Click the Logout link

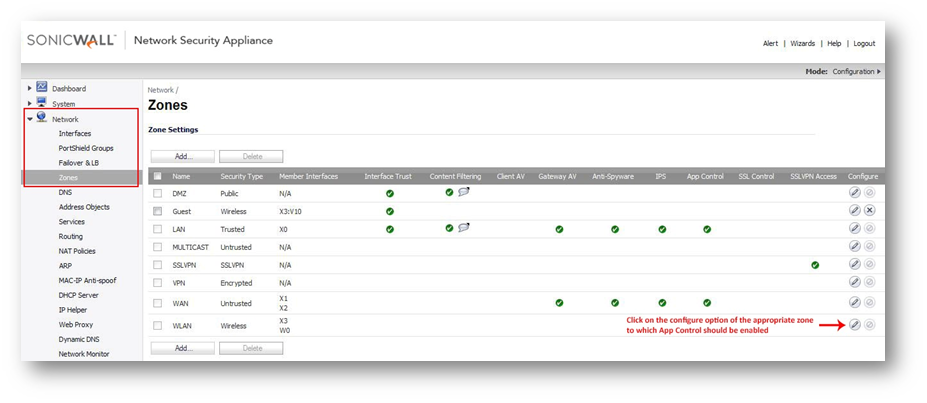pos(863,44)
